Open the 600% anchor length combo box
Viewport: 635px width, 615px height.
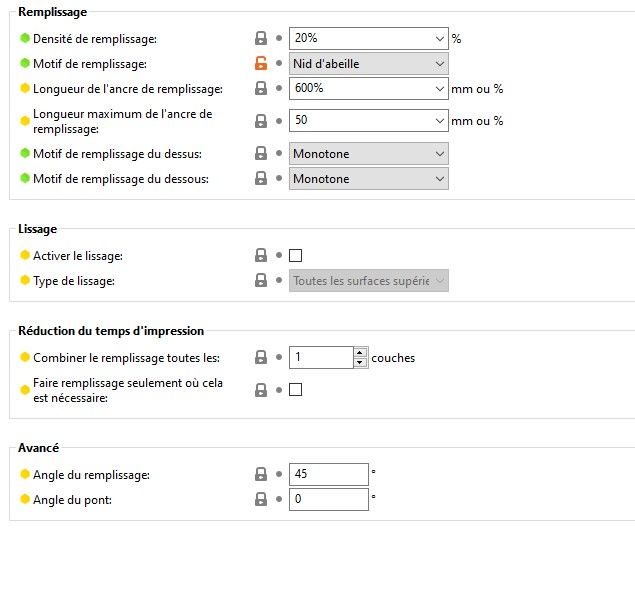tap(369, 89)
